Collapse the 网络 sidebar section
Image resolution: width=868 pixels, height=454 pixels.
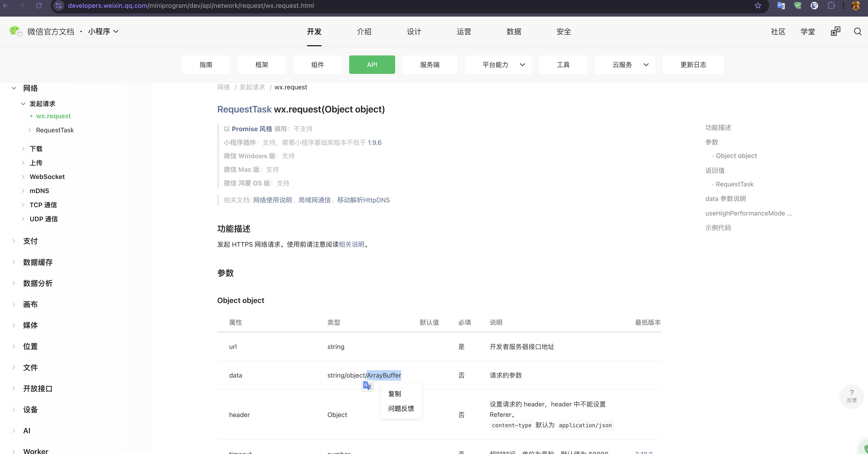14,88
